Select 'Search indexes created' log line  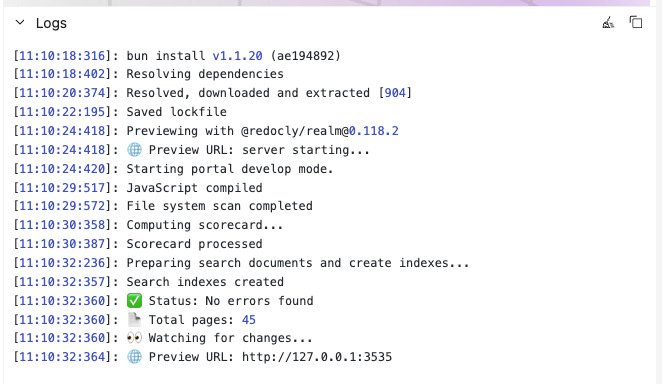pos(205,282)
